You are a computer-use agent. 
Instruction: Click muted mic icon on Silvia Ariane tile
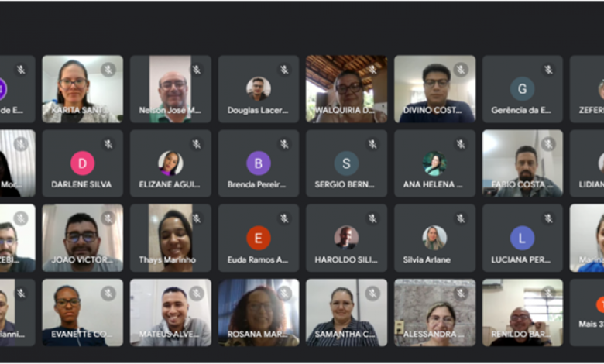click(461, 218)
